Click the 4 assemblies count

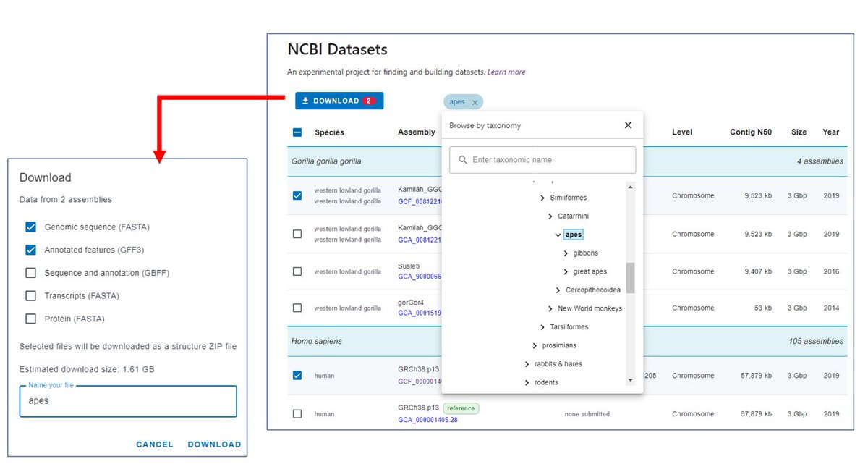820,161
